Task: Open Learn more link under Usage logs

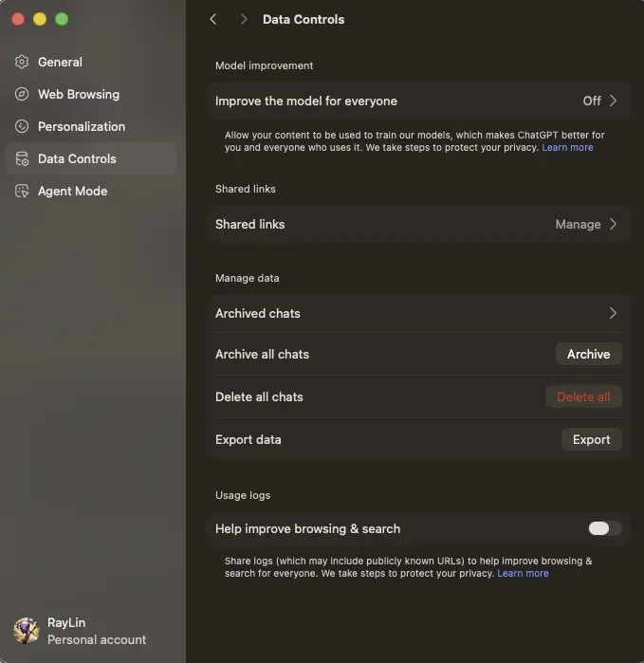Action: point(523,573)
